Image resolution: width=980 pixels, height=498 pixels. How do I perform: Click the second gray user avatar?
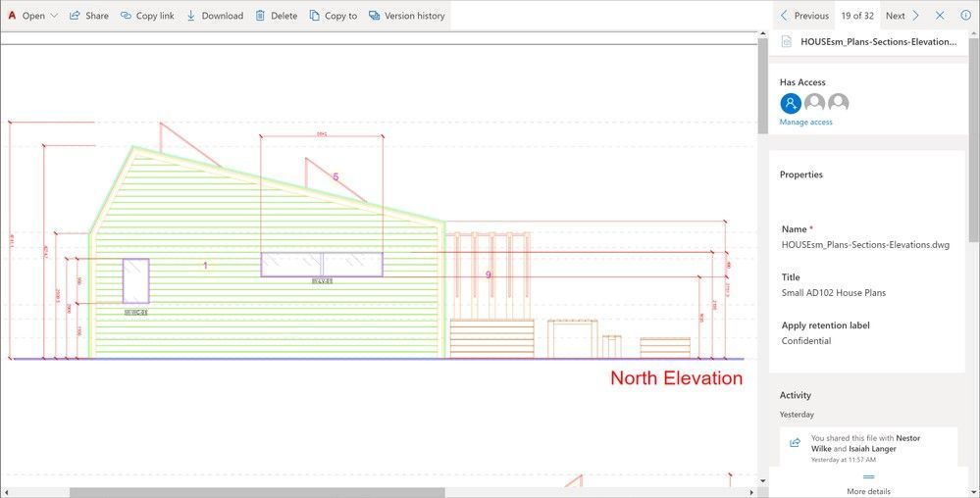point(814,103)
